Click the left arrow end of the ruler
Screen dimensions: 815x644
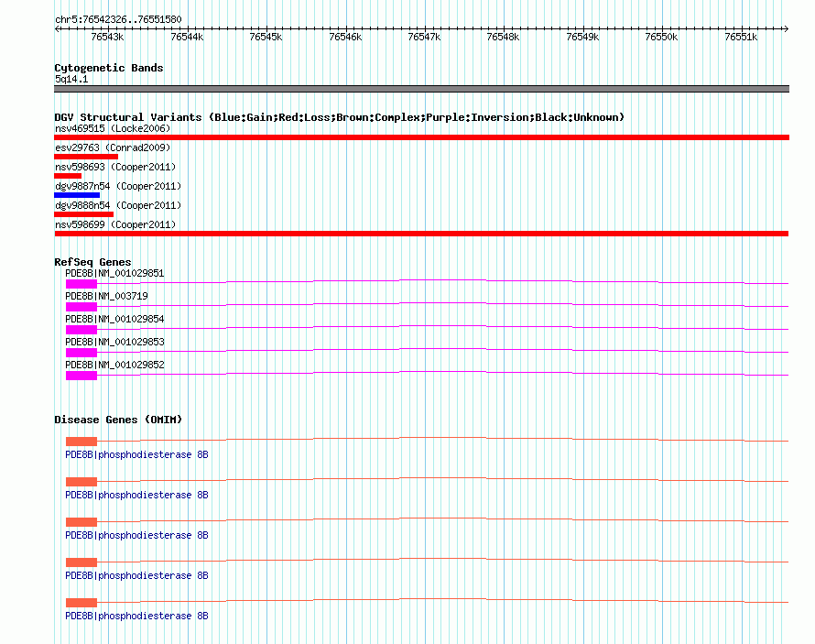(x=57, y=28)
